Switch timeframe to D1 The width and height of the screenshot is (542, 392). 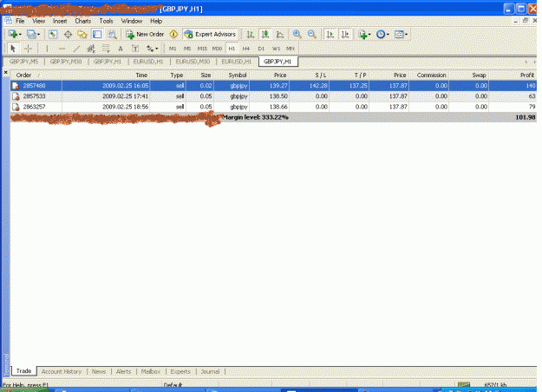pos(261,49)
